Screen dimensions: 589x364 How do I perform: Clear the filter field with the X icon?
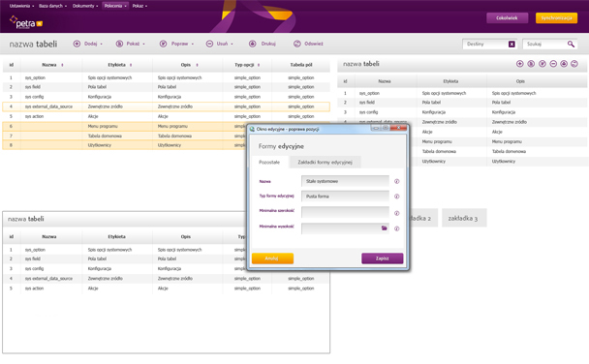coord(511,45)
